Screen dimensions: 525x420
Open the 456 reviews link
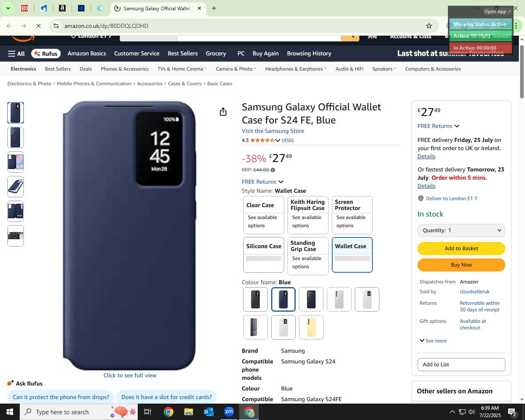coord(288,140)
